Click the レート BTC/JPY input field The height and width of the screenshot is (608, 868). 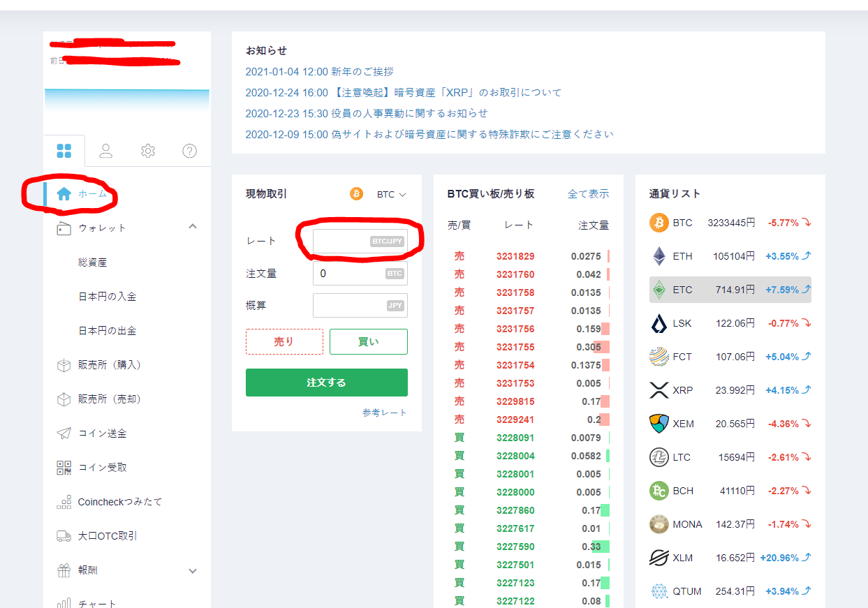click(360, 240)
